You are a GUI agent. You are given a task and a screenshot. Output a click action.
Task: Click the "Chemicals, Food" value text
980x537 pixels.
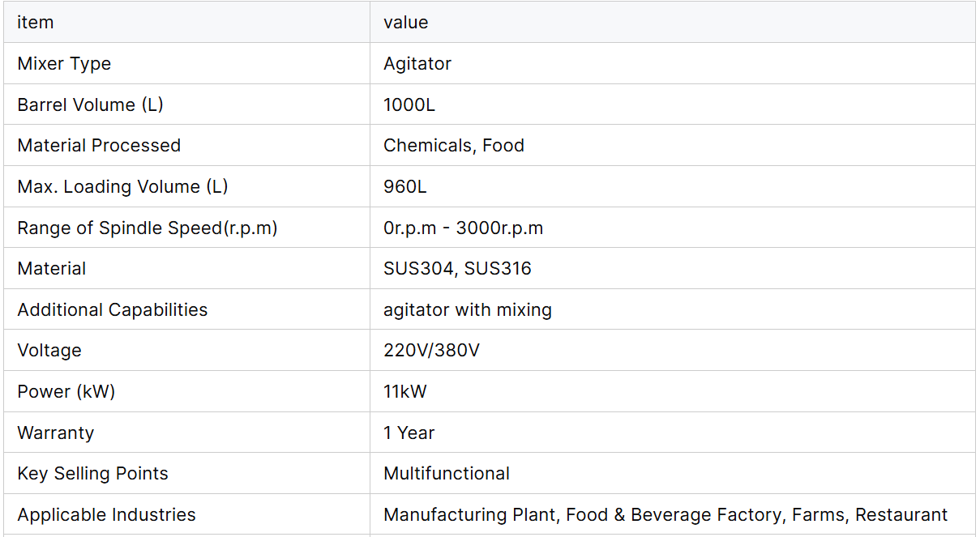pos(454,146)
